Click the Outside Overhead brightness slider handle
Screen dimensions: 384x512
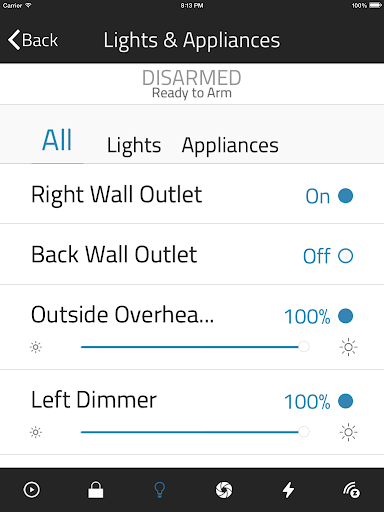(304, 347)
